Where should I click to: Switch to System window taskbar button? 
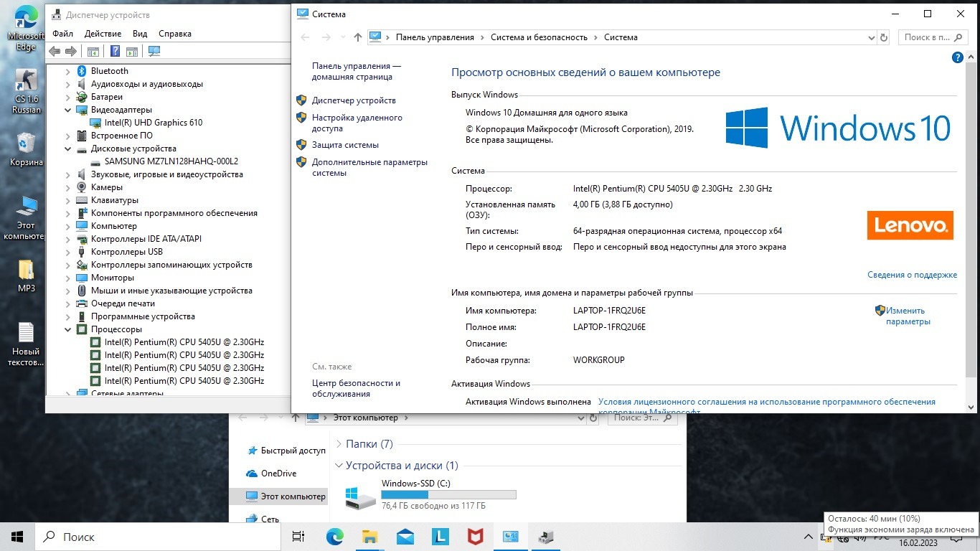(x=510, y=537)
